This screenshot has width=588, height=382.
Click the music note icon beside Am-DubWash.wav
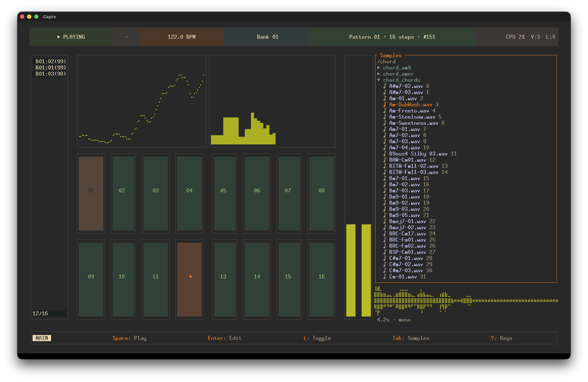click(385, 104)
